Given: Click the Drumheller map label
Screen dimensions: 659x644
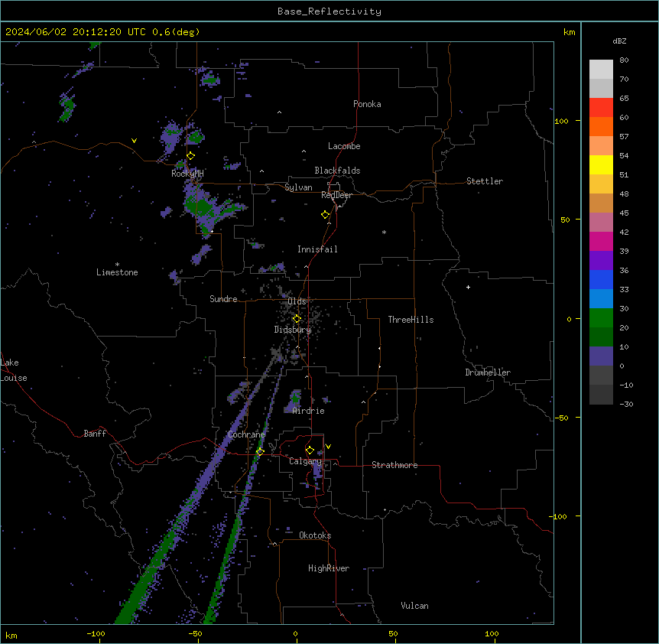Looking at the screenshot, I should pos(488,372).
